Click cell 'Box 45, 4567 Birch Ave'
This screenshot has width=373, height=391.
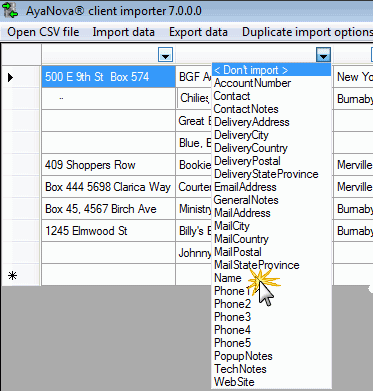tap(108, 209)
